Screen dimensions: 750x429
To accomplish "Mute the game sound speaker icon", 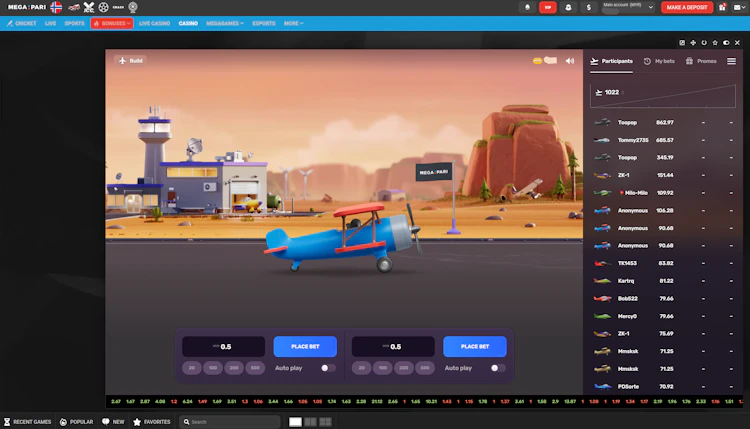I will click(570, 61).
